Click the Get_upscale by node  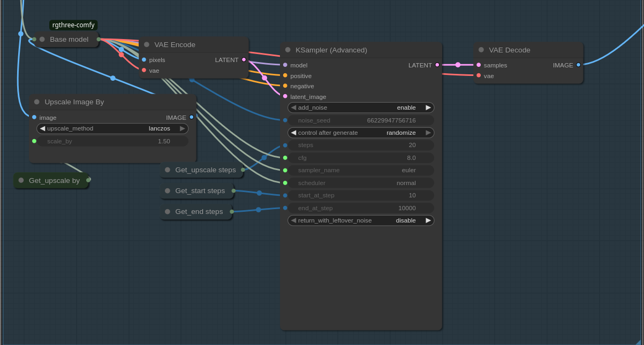point(54,181)
